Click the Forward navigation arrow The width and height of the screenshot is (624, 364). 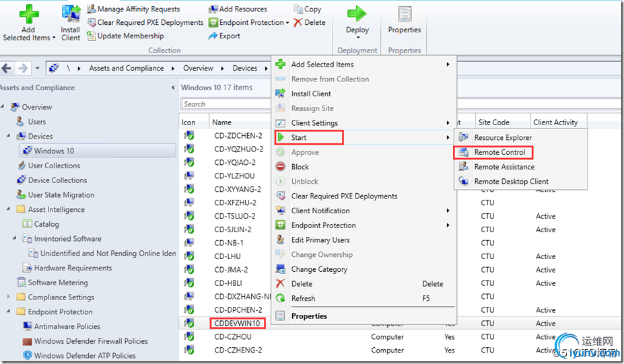(23, 68)
